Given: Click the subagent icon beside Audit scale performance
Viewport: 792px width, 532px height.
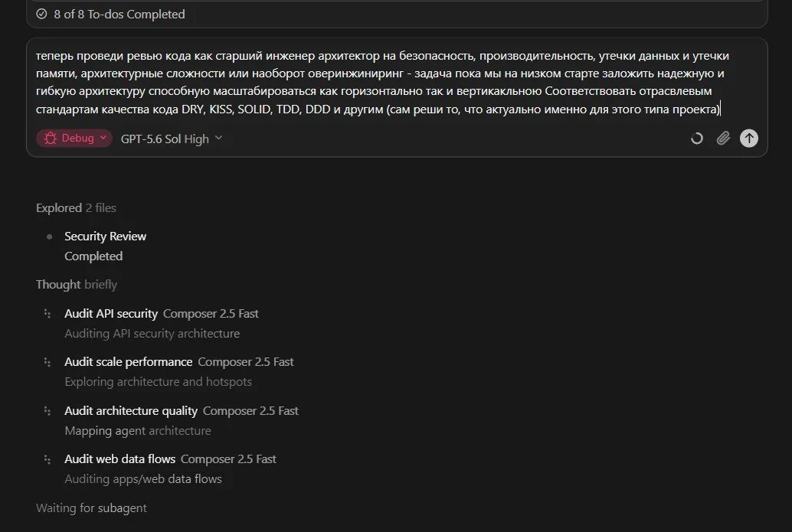Looking at the screenshot, I should [47, 362].
